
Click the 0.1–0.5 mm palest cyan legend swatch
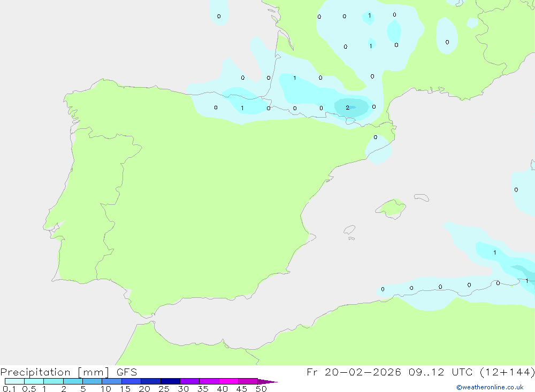(14, 381)
